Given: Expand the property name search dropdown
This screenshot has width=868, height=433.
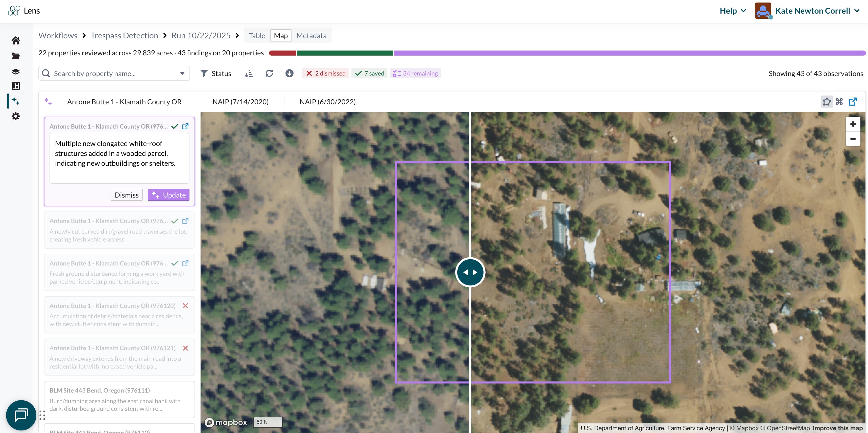Looking at the screenshot, I should [182, 73].
